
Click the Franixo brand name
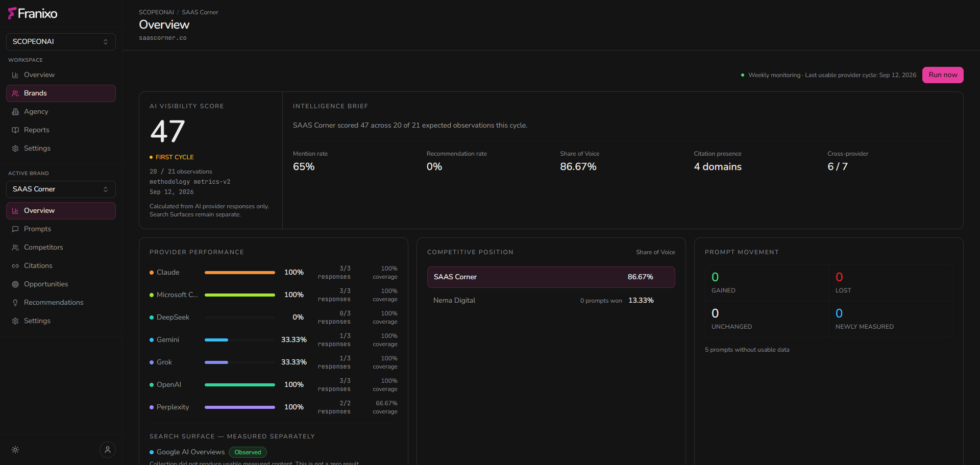click(x=38, y=13)
